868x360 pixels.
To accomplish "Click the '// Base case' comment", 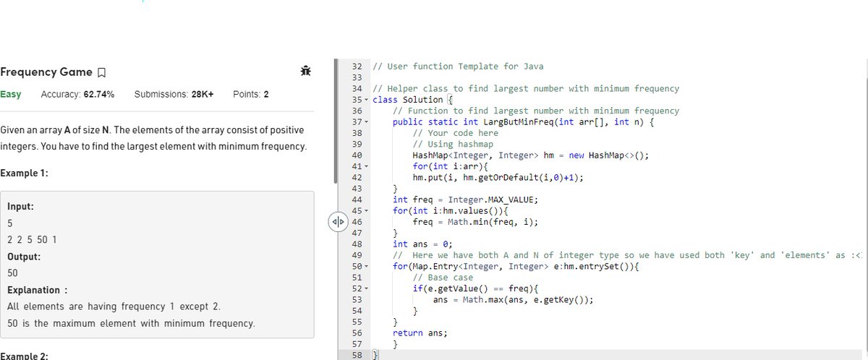I will 443,278.
